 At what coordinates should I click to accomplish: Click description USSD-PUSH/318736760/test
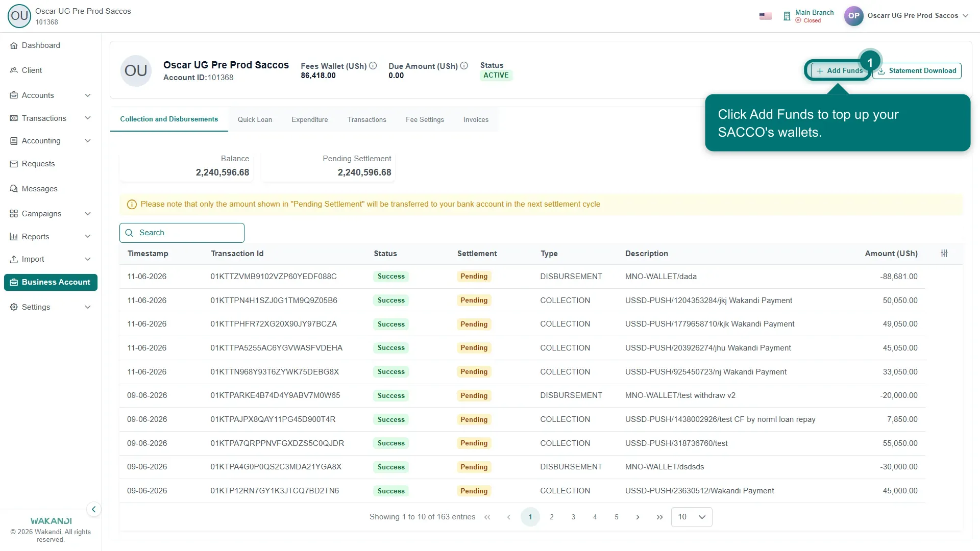click(x=676, y=443)
